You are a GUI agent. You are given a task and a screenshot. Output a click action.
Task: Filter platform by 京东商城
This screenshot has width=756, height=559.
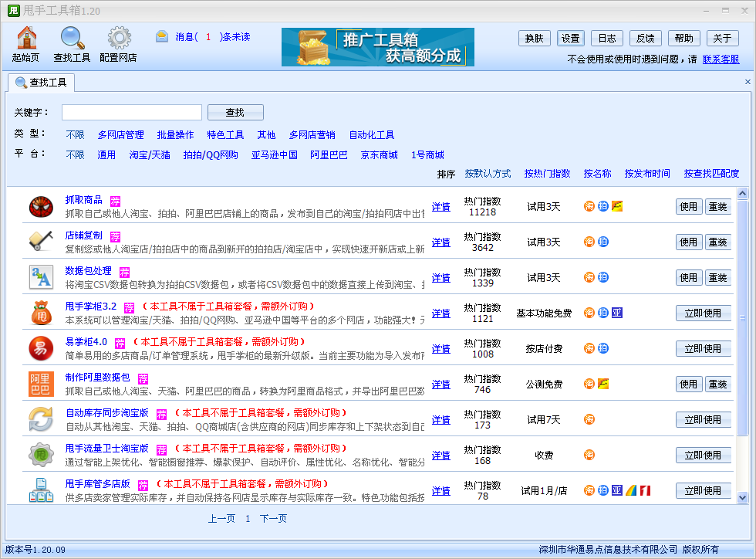tap(380, 155)
